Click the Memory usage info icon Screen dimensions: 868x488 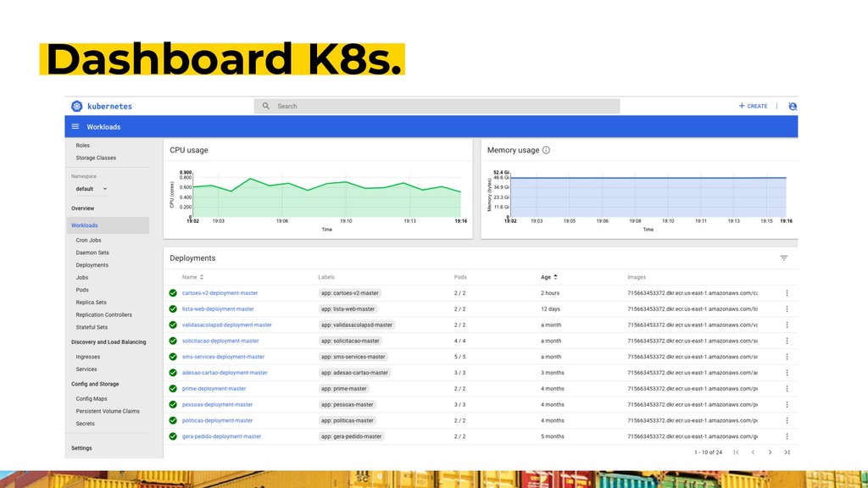pyautogui.click(x=546, y=150)
